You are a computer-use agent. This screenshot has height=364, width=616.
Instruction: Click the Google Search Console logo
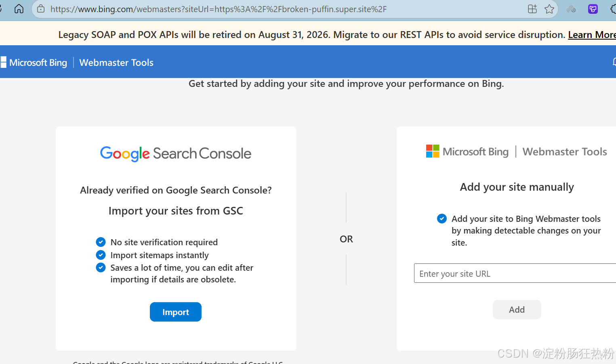point(176,154)
